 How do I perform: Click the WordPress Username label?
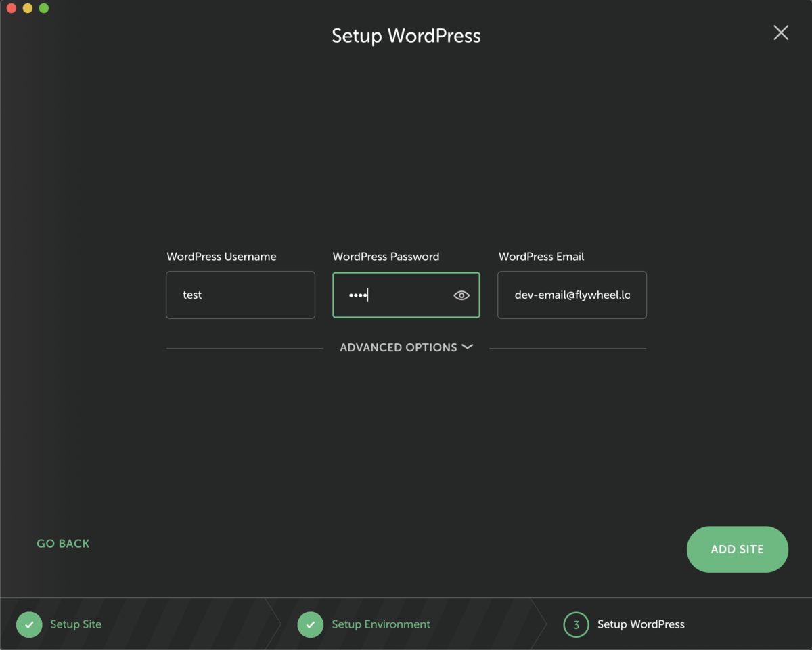click(221, 257)
